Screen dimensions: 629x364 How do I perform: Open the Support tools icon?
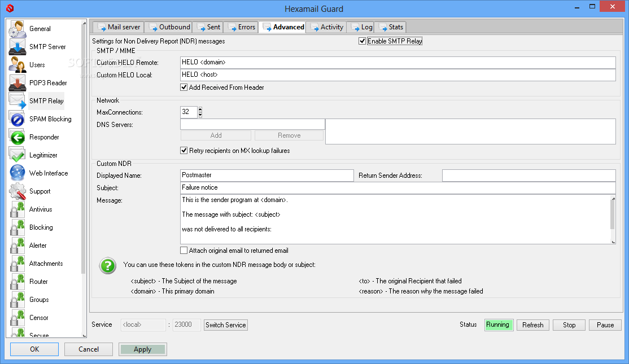point(18,191)
